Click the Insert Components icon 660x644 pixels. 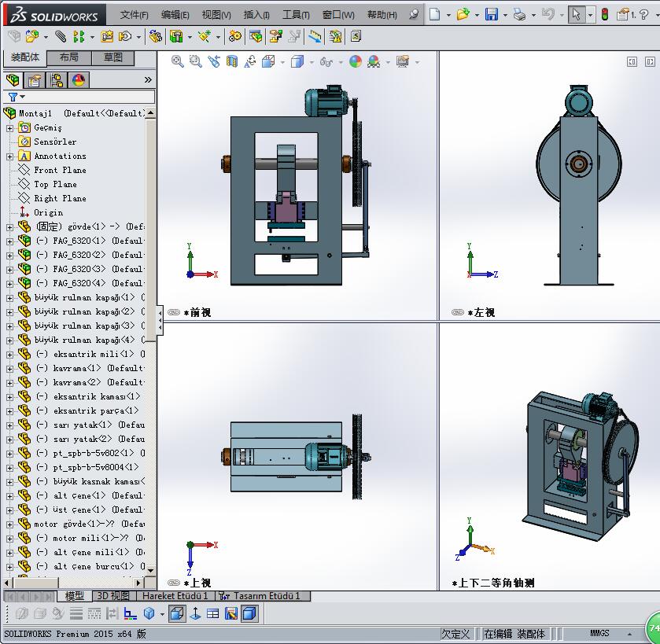click(32, 37)
